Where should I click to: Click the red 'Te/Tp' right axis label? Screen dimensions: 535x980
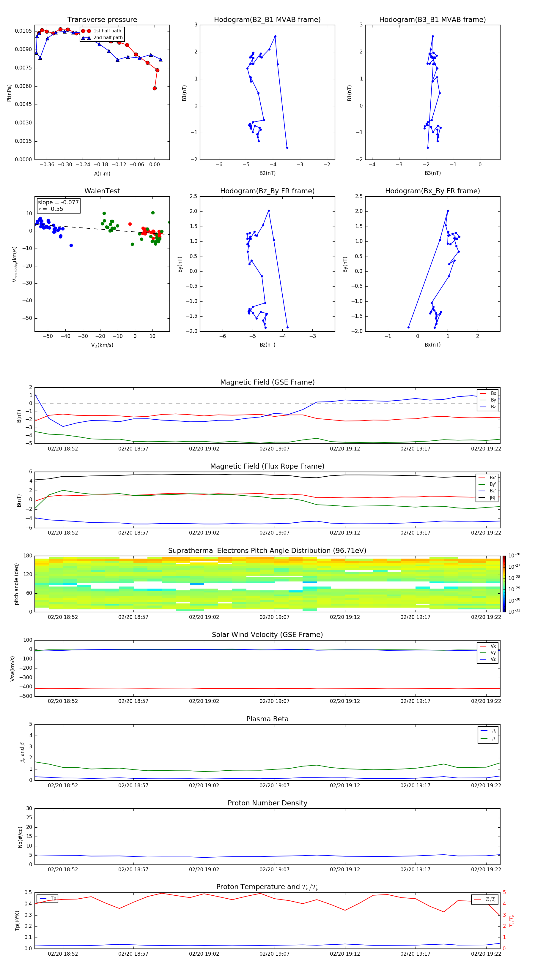(x=512, y=921)
